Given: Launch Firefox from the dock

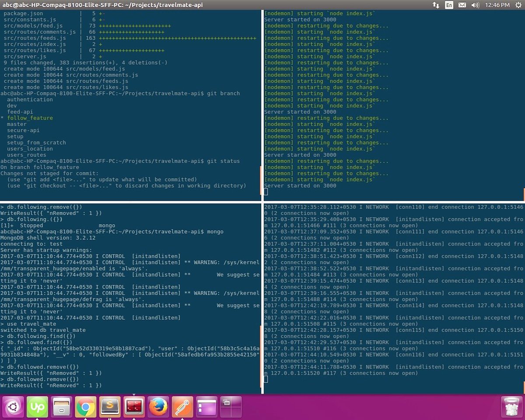Looking at the screenshot, I should point(158,408).
